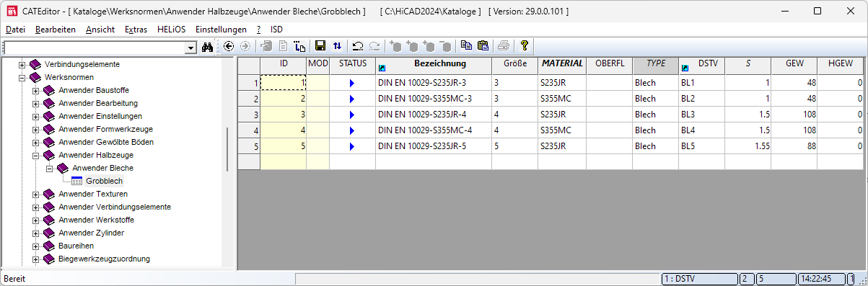The image size is (868, 286).
Task: Click the blue up-down sort arrows icon
Action: [337, 46]
